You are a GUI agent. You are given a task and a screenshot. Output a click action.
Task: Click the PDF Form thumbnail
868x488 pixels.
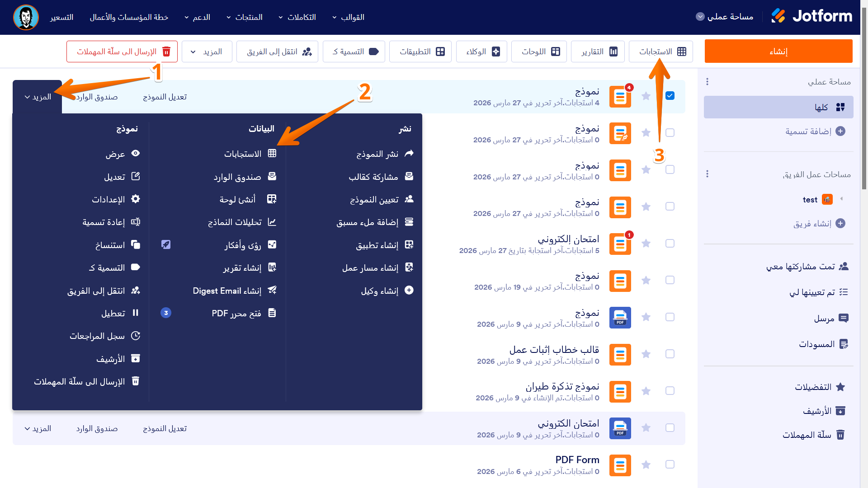tap(620, 465)
